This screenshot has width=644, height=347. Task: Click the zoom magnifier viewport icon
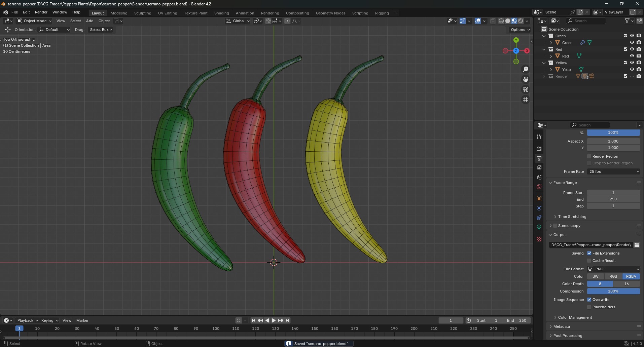(526, 69)
